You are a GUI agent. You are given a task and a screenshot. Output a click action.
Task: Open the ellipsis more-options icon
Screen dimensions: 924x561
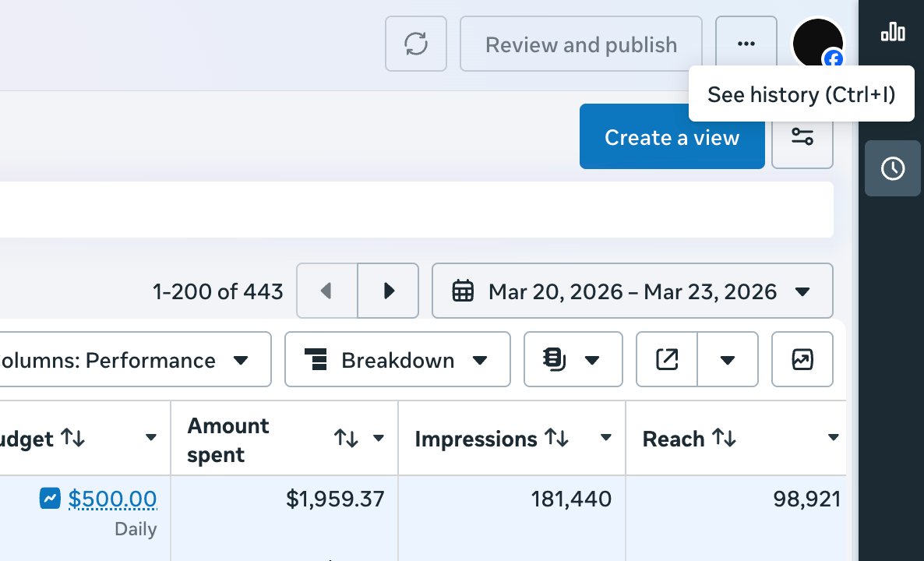(x=746, y=44)
